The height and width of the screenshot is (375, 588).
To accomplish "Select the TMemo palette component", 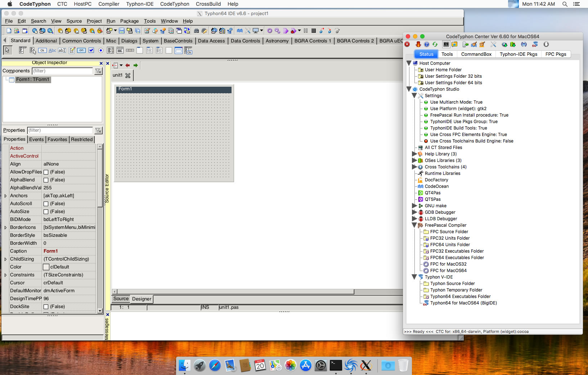I will point(72,50).
